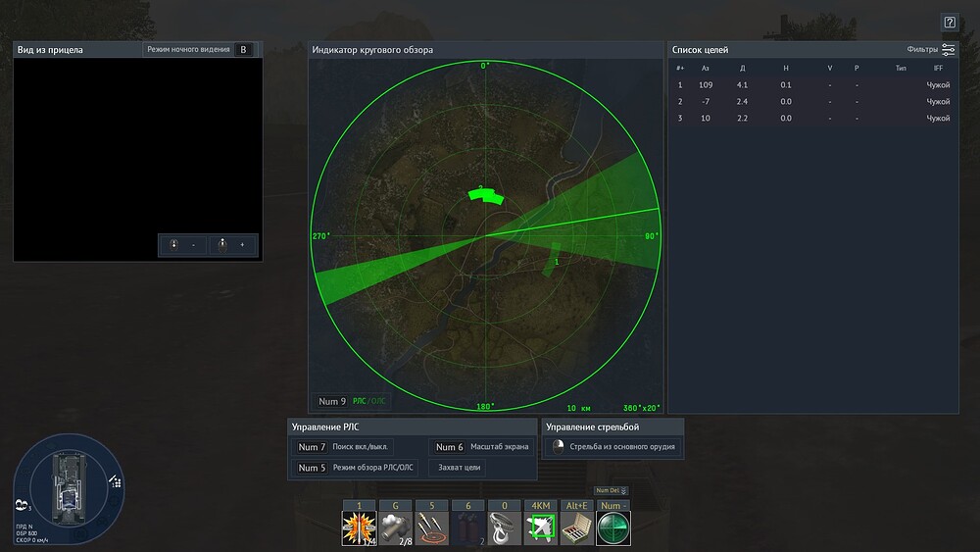Click the Аз column header
The height and width of the screenshot is (552, 980).
point(705,68)
